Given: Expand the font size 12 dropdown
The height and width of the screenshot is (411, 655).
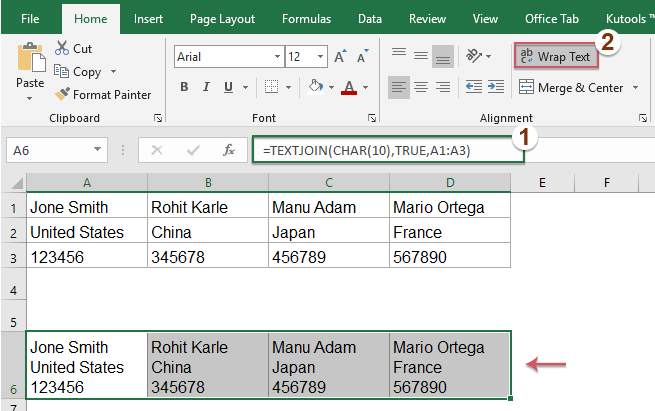Looking at the screenshot, I should click(x=320, y=56).
